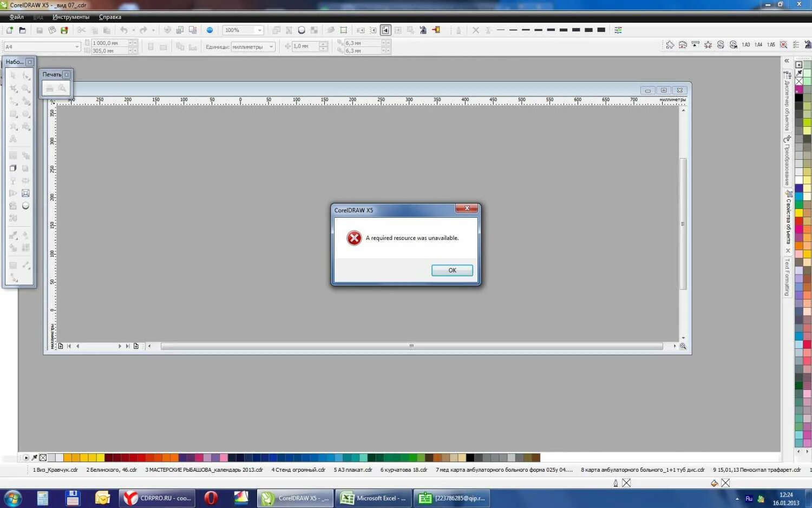Click the red door exit icon in toolbar
812x508 pixels.
pos(436,30)
